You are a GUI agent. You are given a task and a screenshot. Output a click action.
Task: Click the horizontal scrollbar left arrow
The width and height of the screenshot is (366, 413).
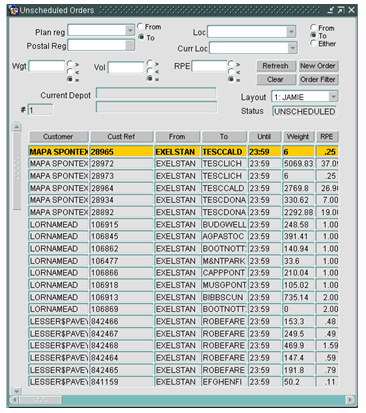14,399
